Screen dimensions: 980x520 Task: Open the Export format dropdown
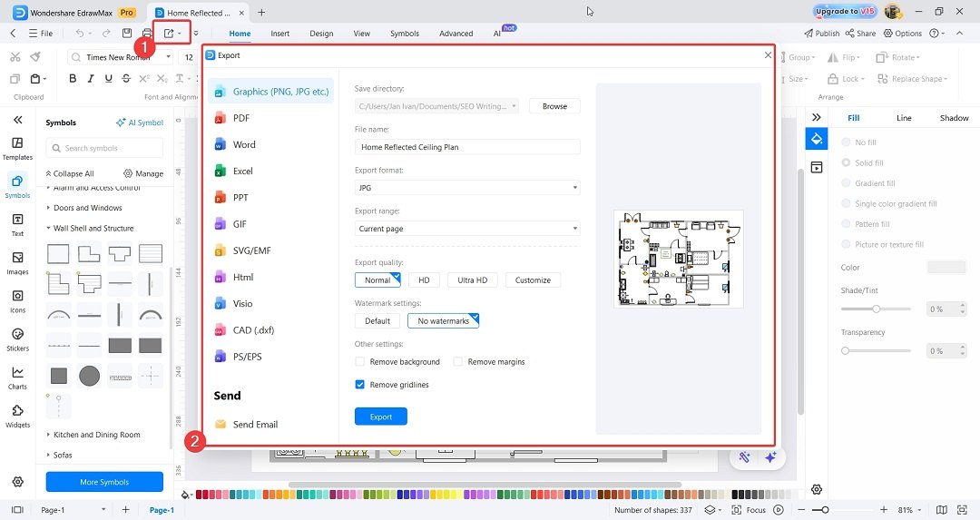[467, 188]
